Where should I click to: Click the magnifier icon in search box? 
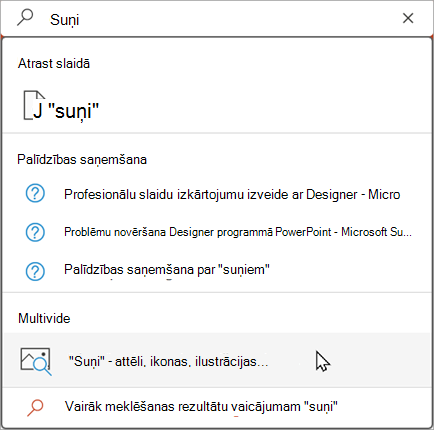coord(25,18)
